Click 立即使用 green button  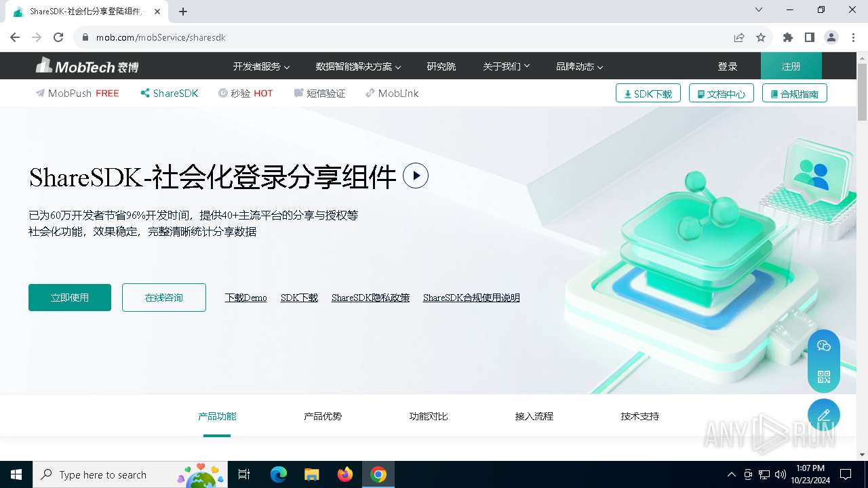(x=70, y=298)
